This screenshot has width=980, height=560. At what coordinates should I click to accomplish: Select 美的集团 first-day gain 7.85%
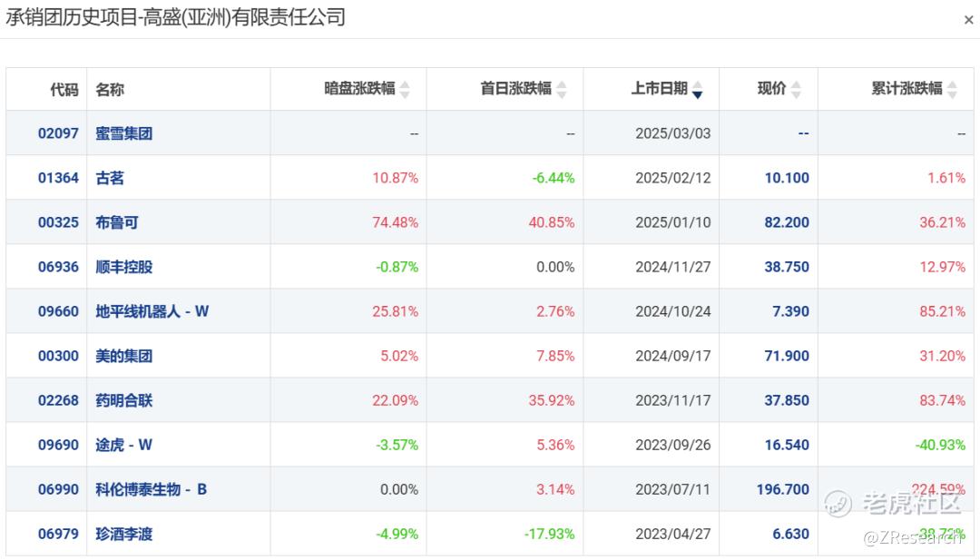555,356
